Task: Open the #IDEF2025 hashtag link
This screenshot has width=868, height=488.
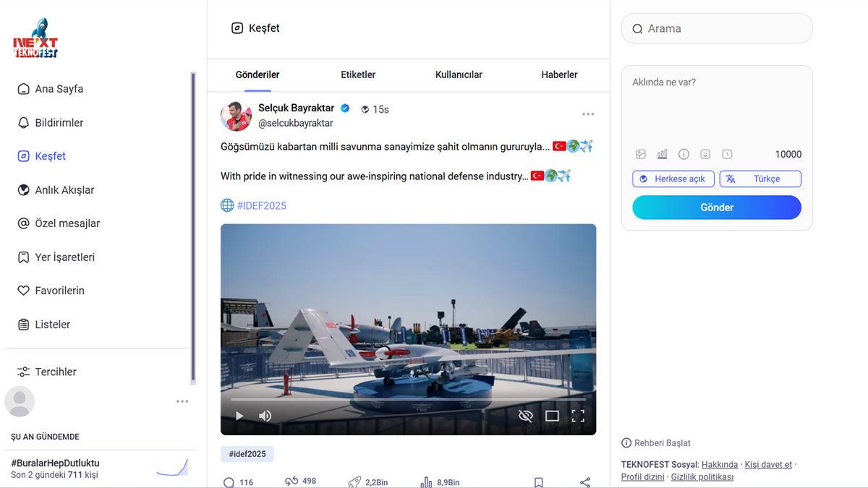Action: click(x=262, y=205)
